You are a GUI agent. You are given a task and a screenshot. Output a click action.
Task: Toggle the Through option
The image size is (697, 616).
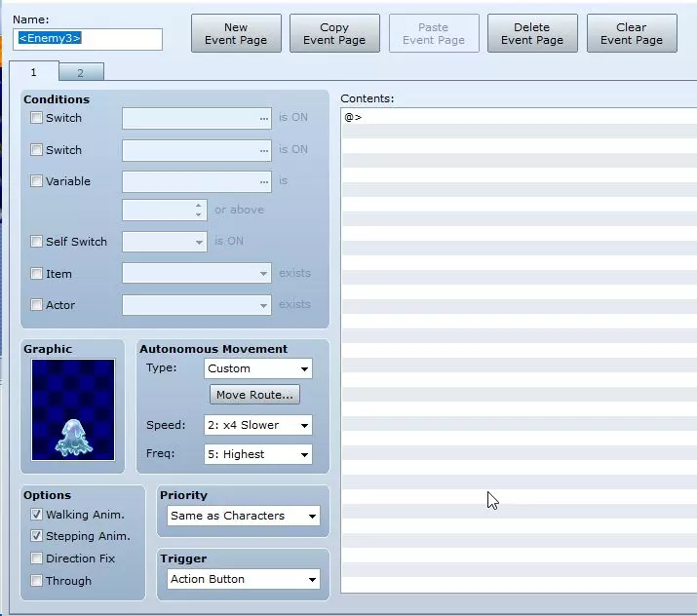36,581
